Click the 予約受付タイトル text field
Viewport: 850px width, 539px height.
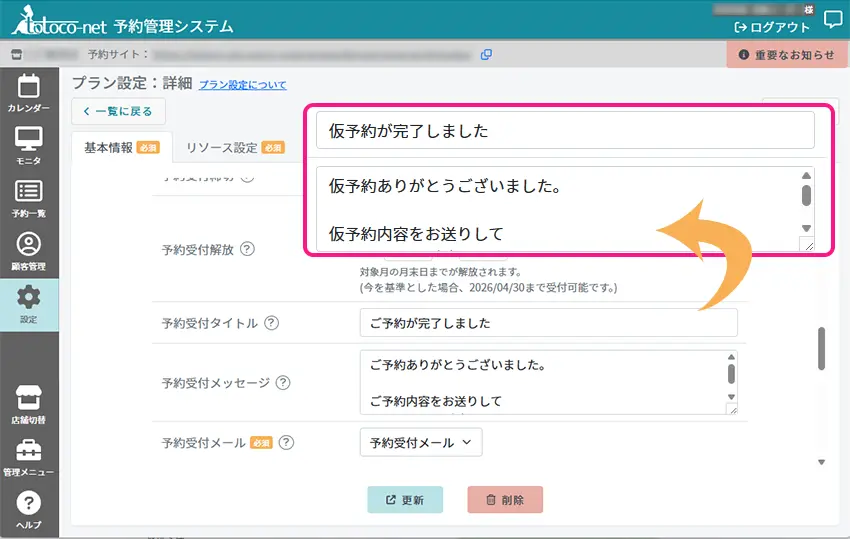[x=548, y=323]
